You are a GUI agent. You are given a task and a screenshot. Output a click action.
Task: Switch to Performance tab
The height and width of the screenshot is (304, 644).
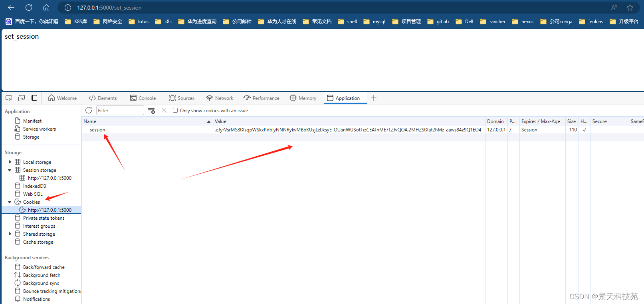(x=262, y=98)
